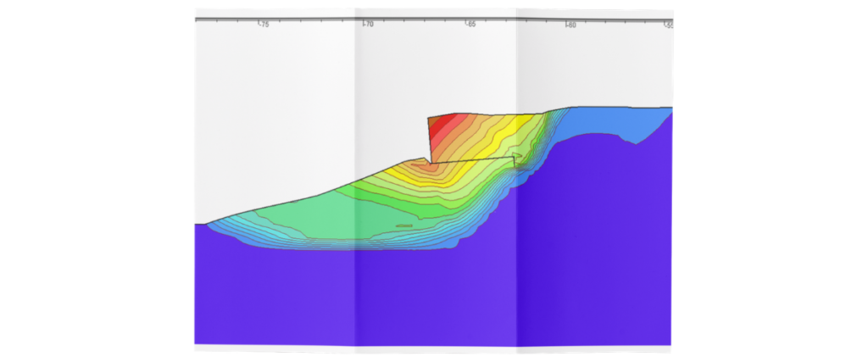Select the brown corner contour of the block
868x362 pixels.
coord(433,120)
